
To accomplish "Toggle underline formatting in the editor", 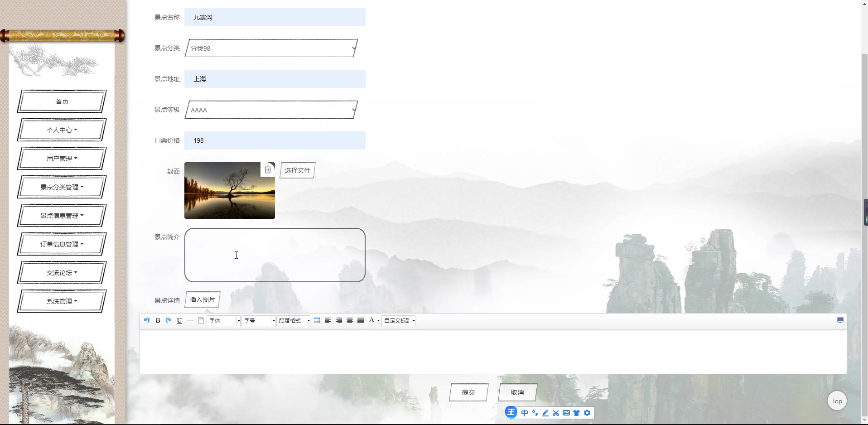I will 179,320.
